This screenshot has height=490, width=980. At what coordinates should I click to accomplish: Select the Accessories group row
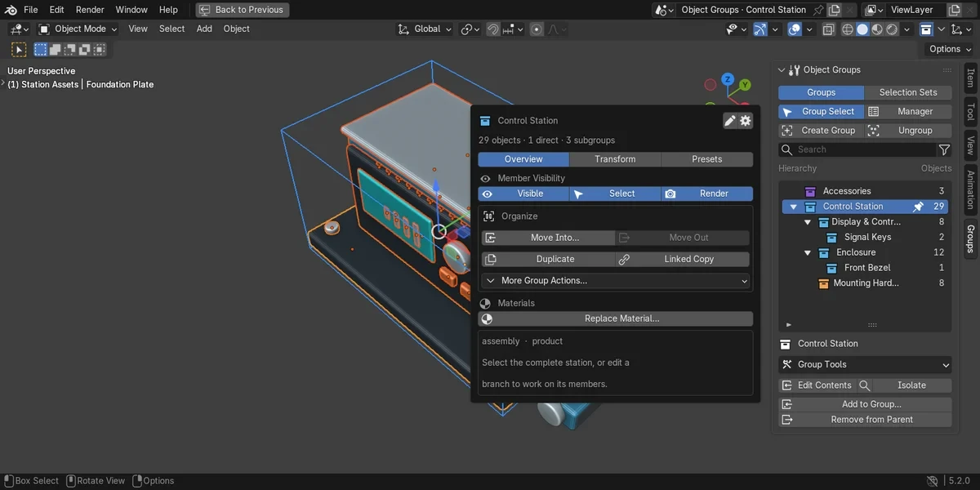tap(866, 191)
